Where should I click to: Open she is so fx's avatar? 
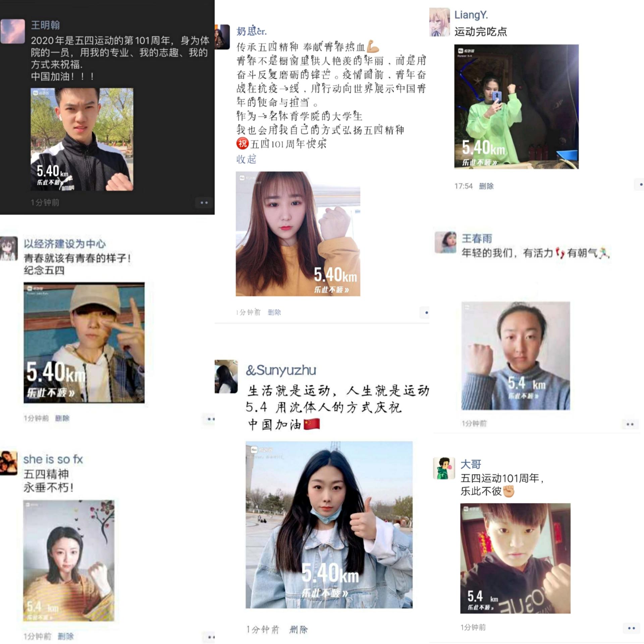9,463
